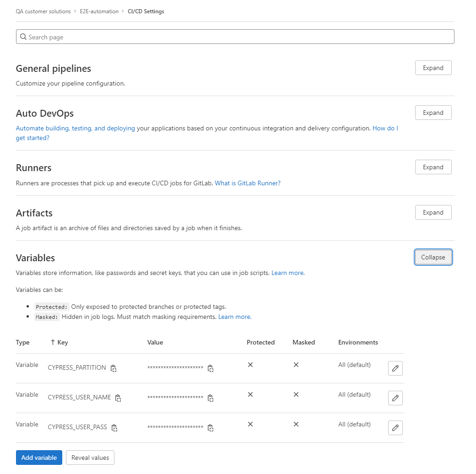The height and width of the screenshot is (474, 476).
Task: Focus the Search page input field
Action: pyautogui.click(x=235, y=37)
